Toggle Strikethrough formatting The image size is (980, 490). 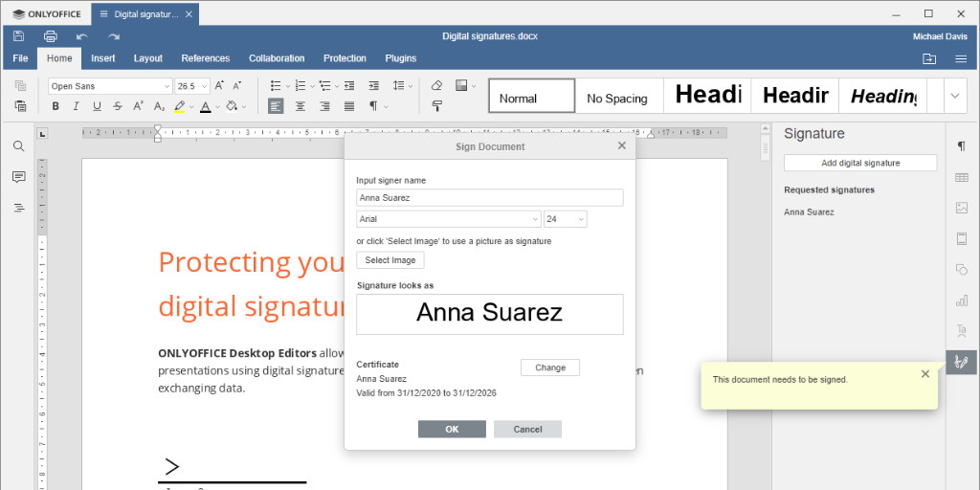(x=118, y=106)
